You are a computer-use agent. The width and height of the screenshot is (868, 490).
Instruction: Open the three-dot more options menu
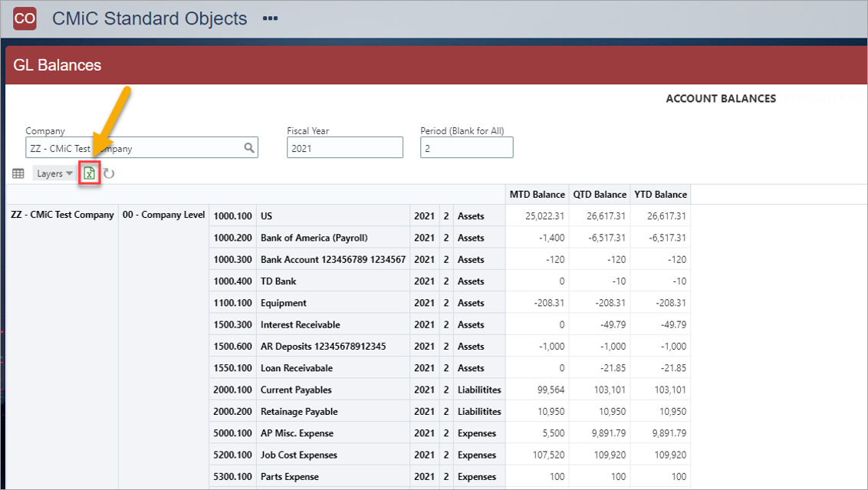(270, 18)
